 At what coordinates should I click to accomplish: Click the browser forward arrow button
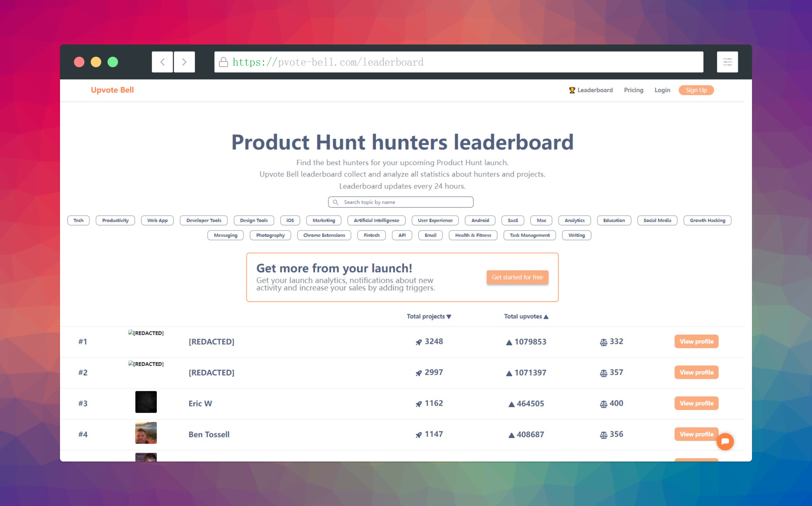pos(184,62)
